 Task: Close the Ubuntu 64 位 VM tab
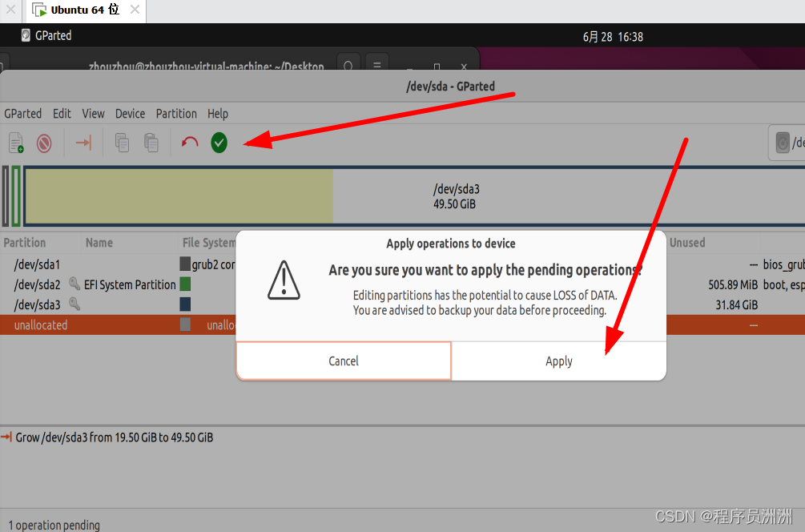[x=135, y=10]
